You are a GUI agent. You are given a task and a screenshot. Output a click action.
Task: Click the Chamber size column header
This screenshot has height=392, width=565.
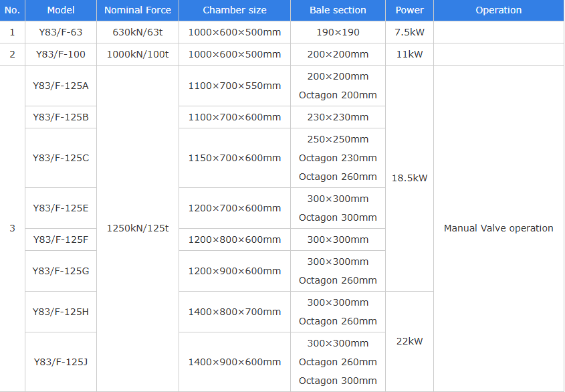point(235,10)
